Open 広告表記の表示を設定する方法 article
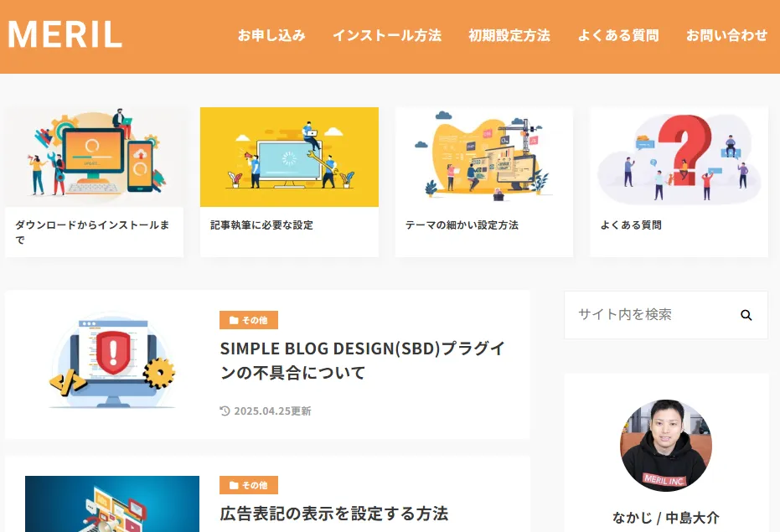The height and width of the screenshot is (532, 780). 333,513
